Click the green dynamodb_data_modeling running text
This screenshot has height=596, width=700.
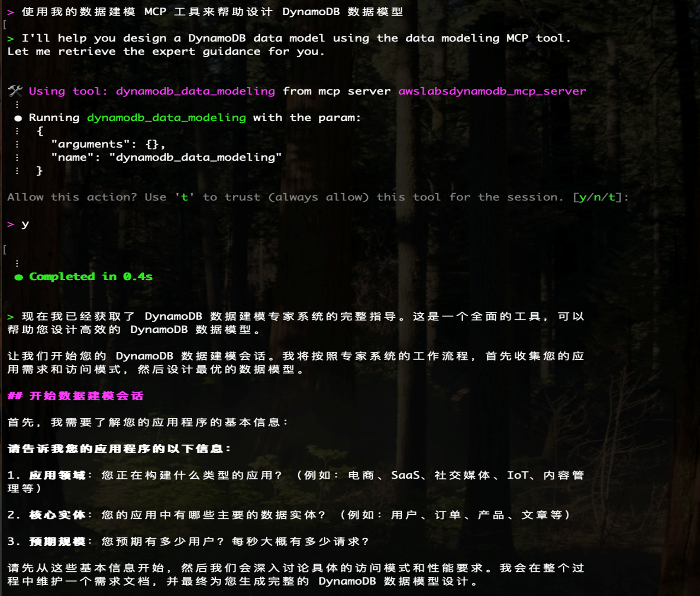point(166,118)
